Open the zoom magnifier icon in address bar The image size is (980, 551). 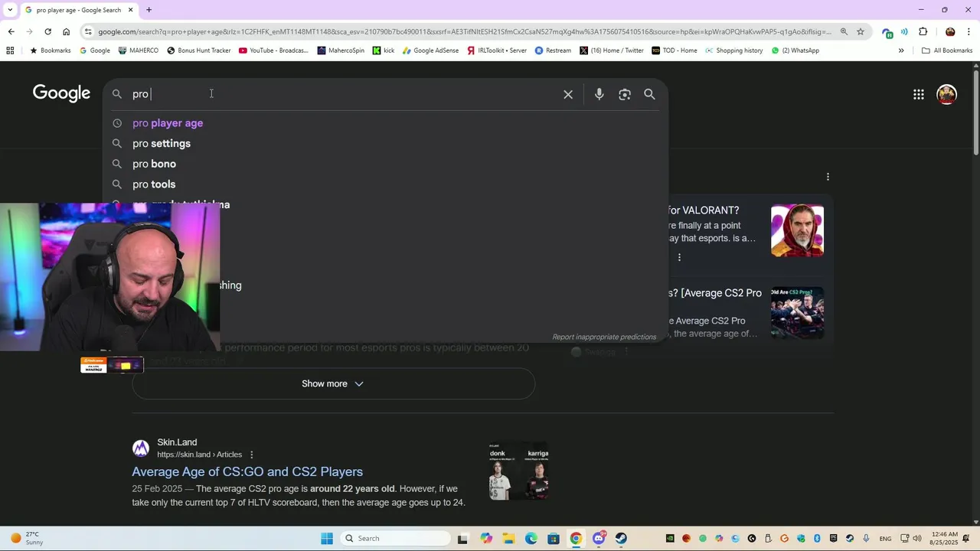click(x=844, y=31)
